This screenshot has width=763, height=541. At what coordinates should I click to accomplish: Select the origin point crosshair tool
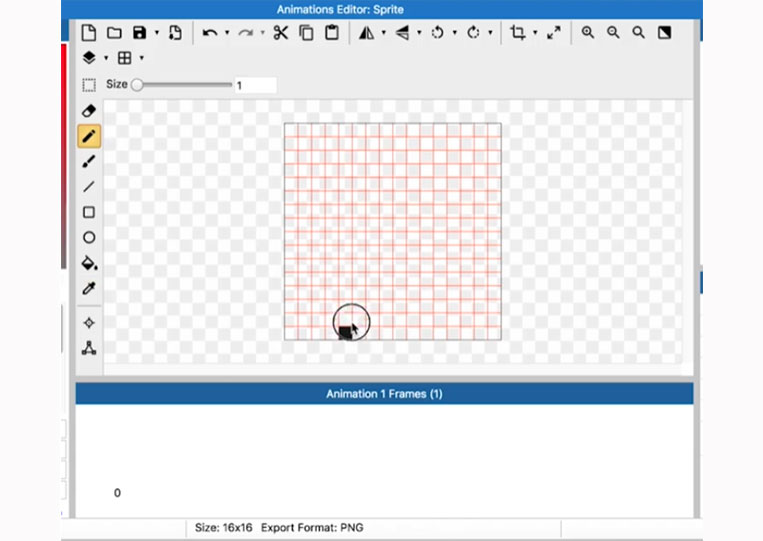point(89,323)
